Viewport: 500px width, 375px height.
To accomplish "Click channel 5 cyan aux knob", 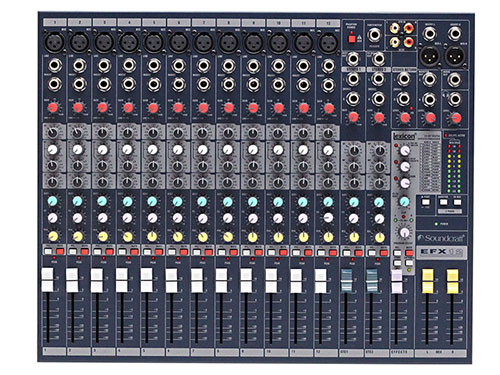I will point(152,201).
